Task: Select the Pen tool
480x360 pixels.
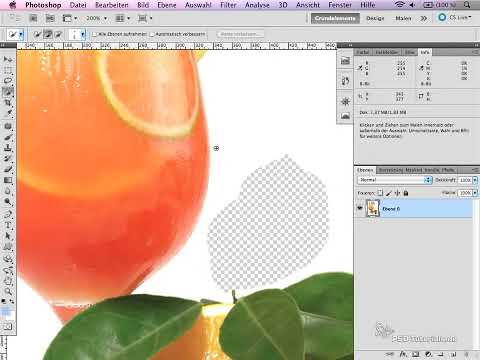Action: tap(8, 214)
